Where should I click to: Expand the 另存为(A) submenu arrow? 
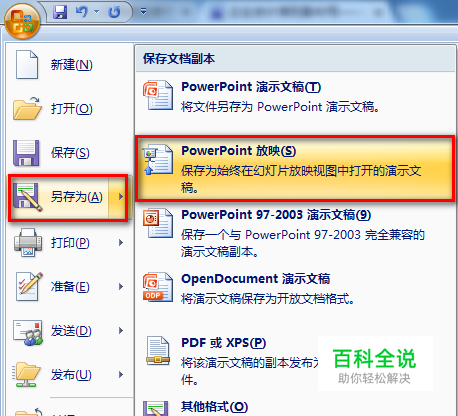(x=121, y=197)
